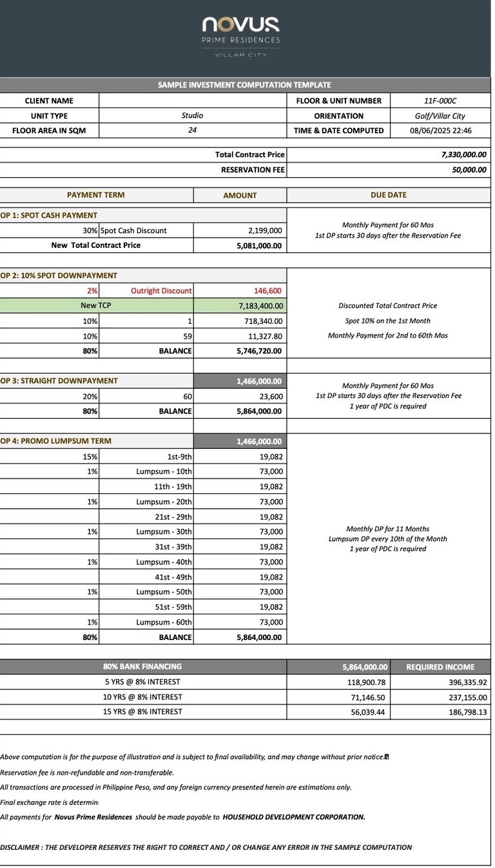495x868 pixels.
Task: Click the 'OP 1: SPOT CASH PAYMENT' heading
Action: (x=49, y=215)
